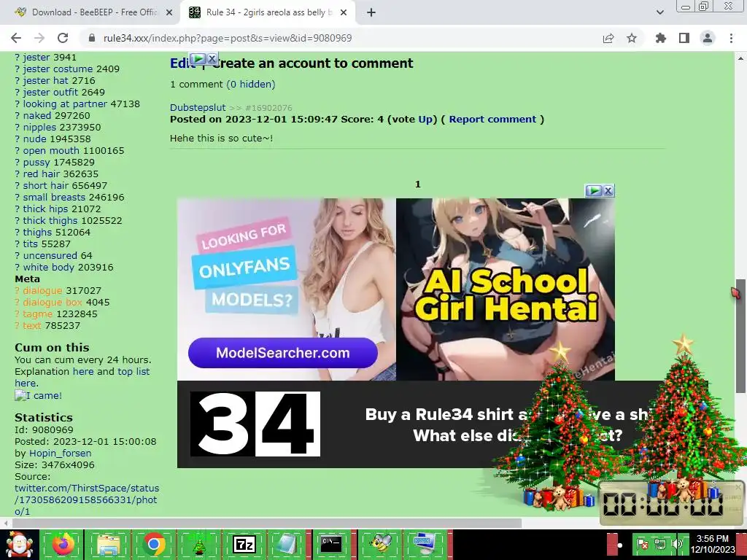Screen dimensions: 747x560
Task: Open the jester hat tag
Action: [x=46, y=80]
